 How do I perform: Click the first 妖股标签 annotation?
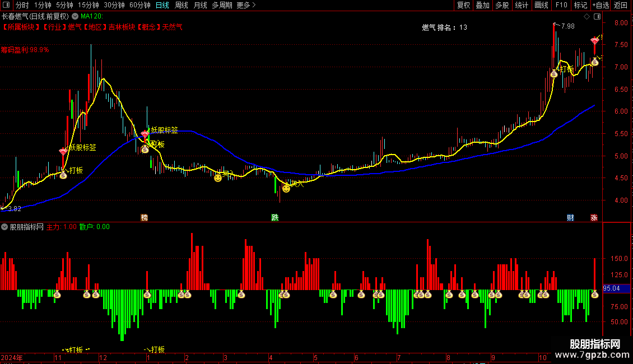(x=83, y=148)
